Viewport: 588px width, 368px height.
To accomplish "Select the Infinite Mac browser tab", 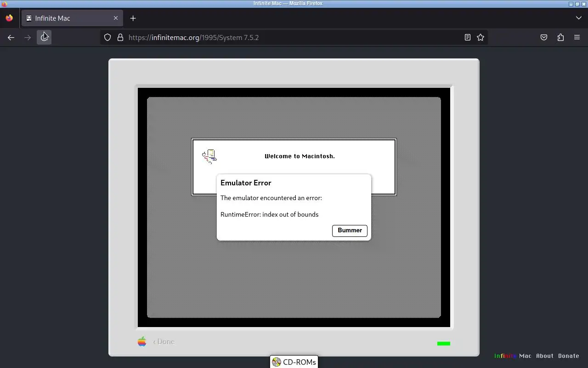I will click(x=72, y=18).
